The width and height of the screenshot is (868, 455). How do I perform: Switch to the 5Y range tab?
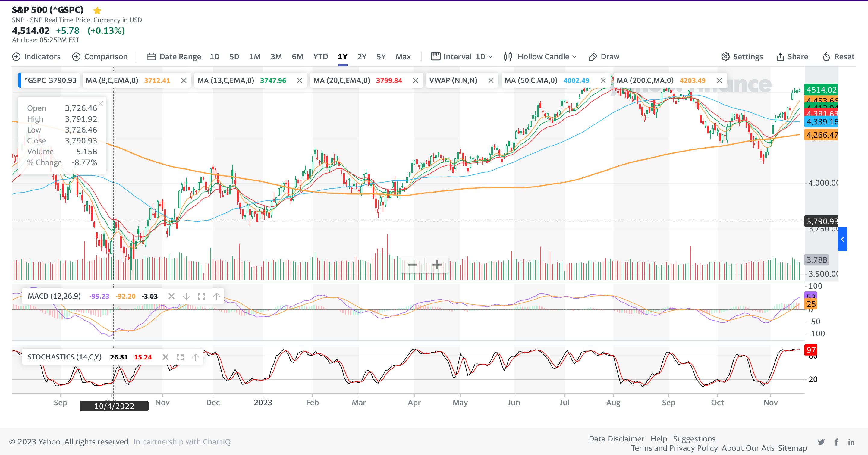click(x=381, y=57)
